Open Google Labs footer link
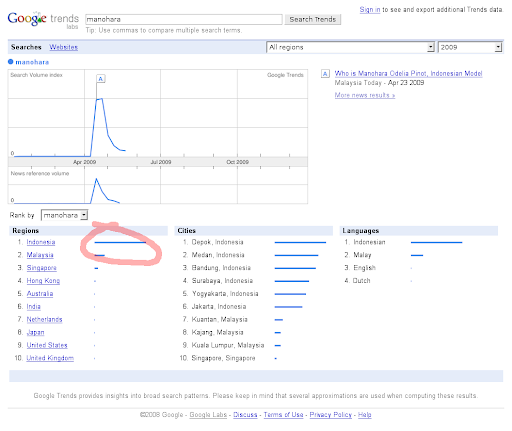This screenshot has height=431, width=512. (x=208, y=415)
